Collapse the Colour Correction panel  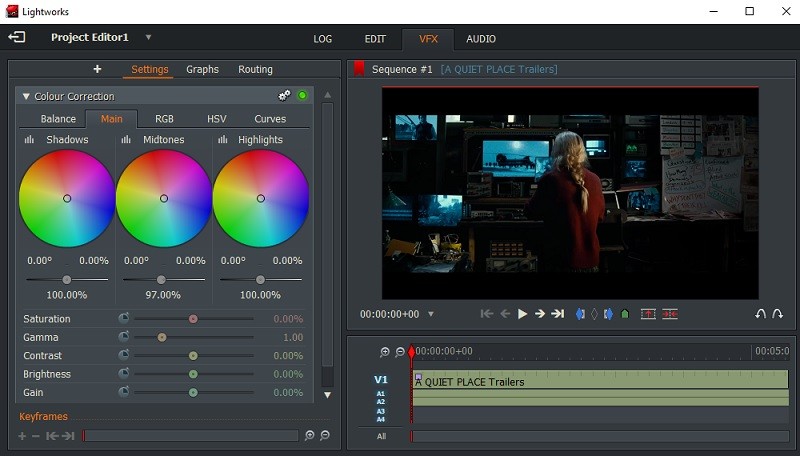(26, 96)
